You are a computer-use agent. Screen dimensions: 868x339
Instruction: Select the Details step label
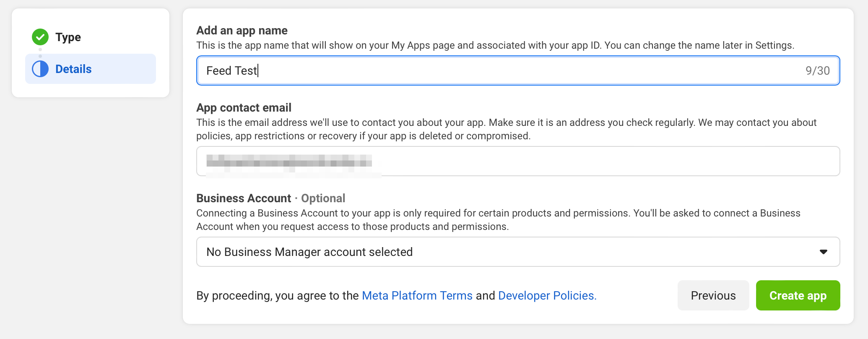pyautogui.click(x=73, y=69)
